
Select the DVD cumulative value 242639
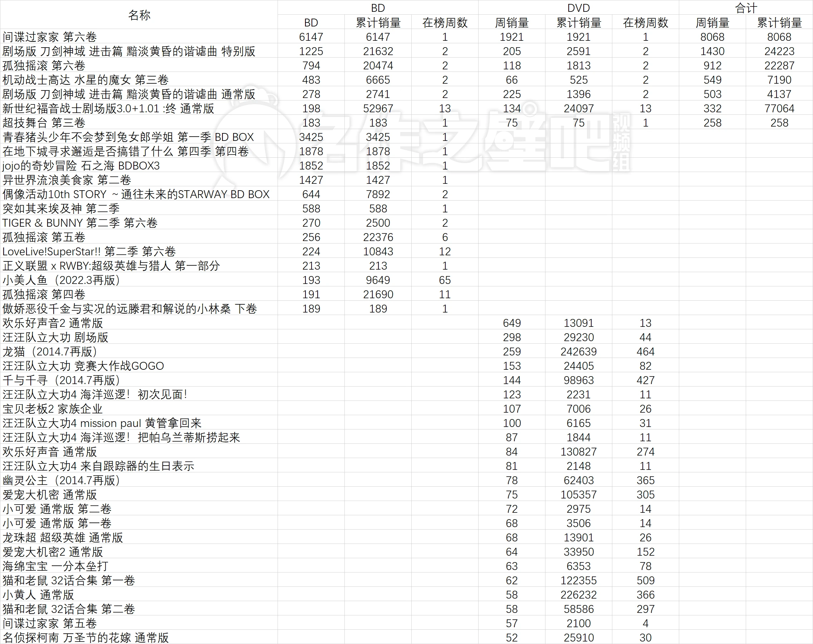(x=578, y=352)
